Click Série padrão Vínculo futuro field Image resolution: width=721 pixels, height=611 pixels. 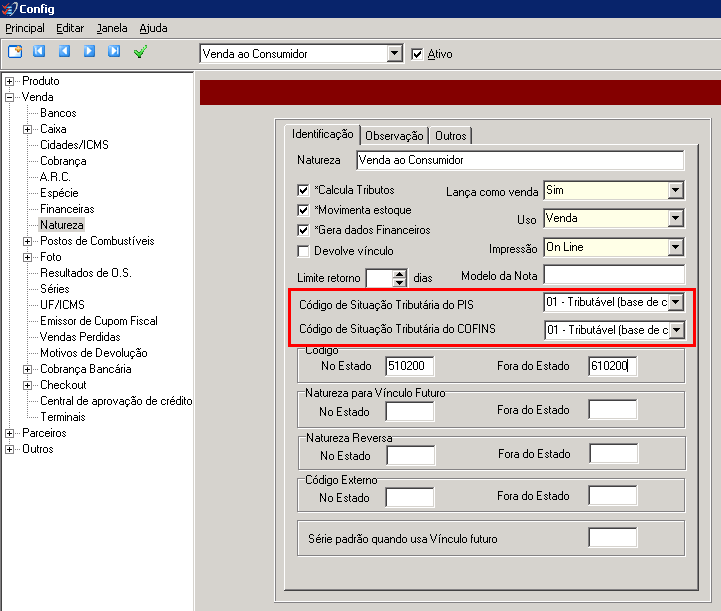[x=612, y=538]
